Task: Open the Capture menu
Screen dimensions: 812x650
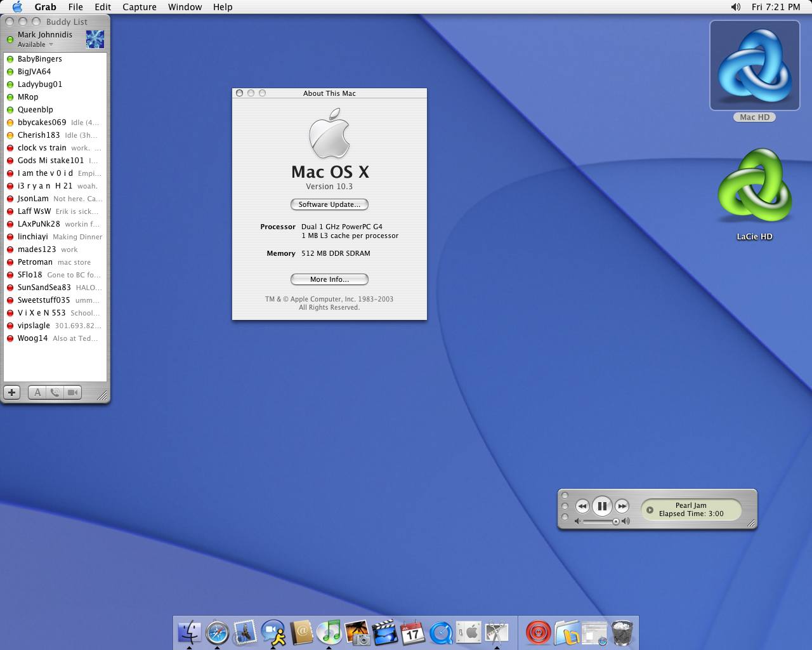Action: pos(140,7)
